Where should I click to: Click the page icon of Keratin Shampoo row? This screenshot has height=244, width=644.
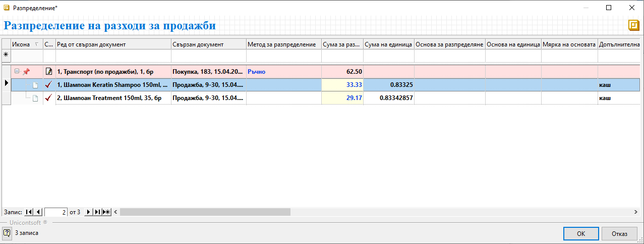click(35, 85)
